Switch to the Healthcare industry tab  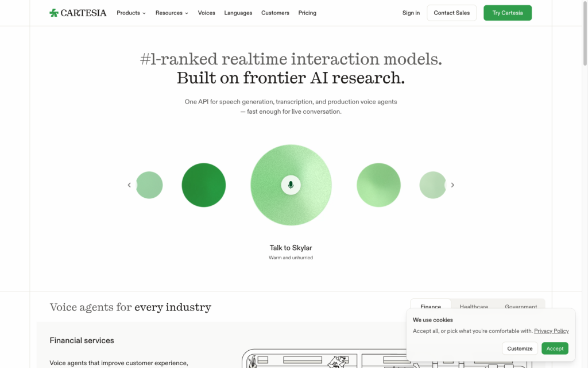(x=474, y=306)
